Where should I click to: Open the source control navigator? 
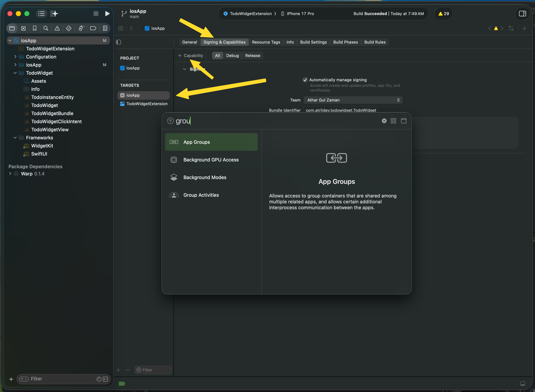pos(24,28)
